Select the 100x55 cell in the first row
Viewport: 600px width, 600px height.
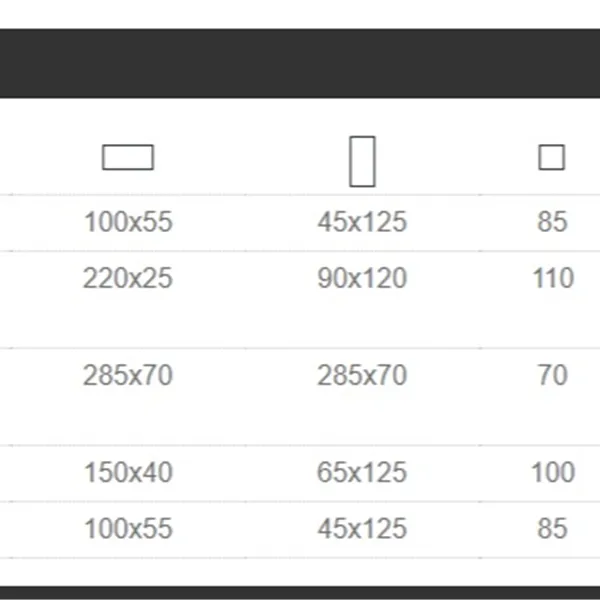pyautogui.click(x=128, y=222)
